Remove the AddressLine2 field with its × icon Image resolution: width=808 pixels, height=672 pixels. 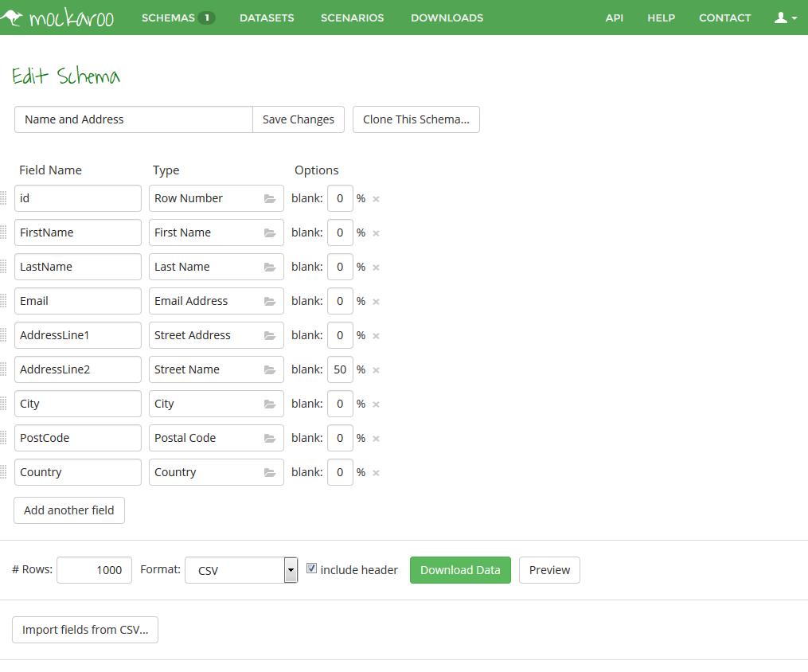[x=375, y=369]
